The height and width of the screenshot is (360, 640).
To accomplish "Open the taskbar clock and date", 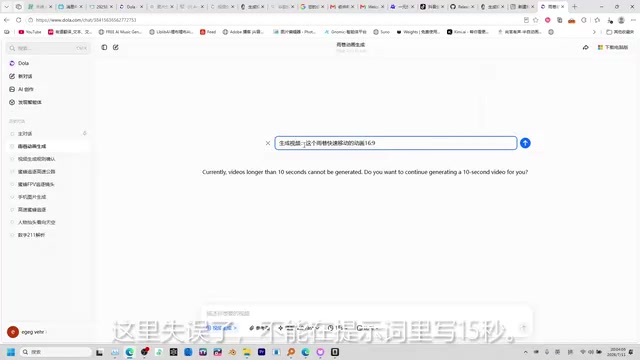I will [617, 352].
